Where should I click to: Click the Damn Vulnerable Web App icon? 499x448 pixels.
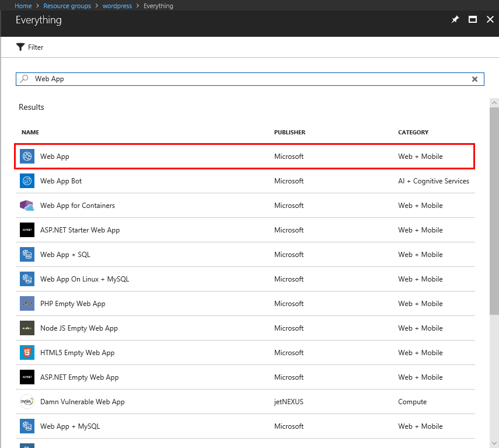pos(27,401)
